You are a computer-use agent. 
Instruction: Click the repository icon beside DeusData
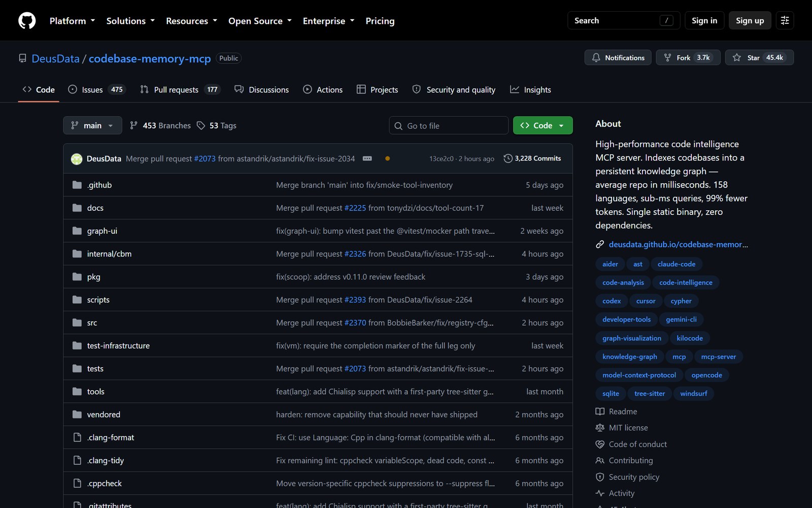pos(22,58)
